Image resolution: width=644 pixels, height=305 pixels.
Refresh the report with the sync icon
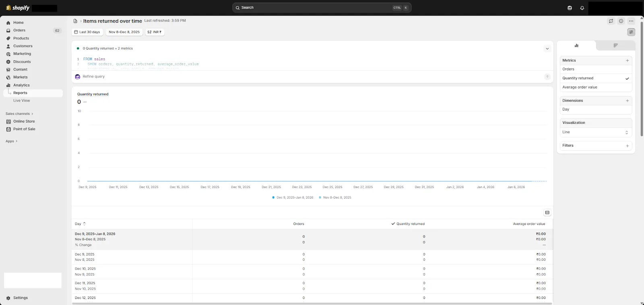point(611,21)
